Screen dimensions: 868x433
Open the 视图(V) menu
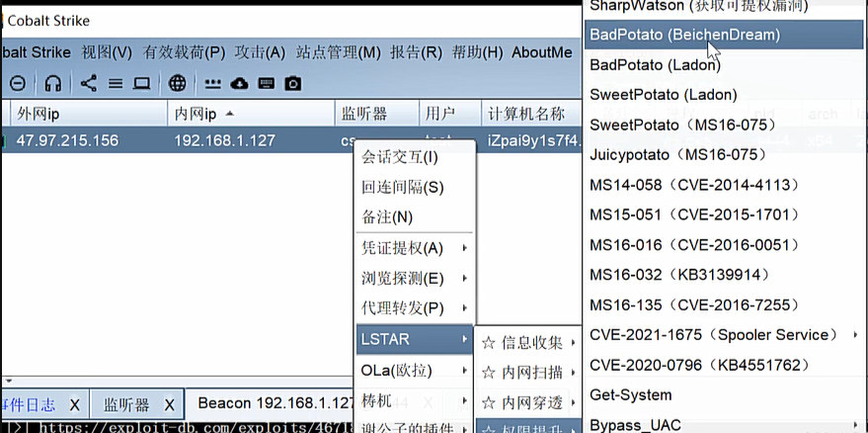click(107, 52)
